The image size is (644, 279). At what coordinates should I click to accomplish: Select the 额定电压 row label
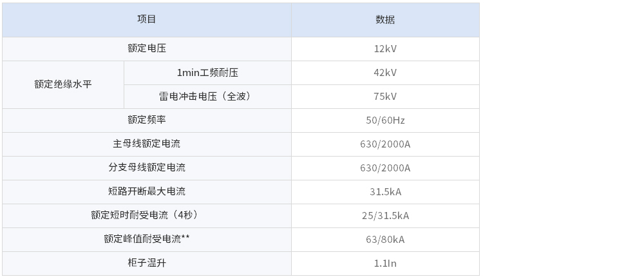(x=147, y=49)
